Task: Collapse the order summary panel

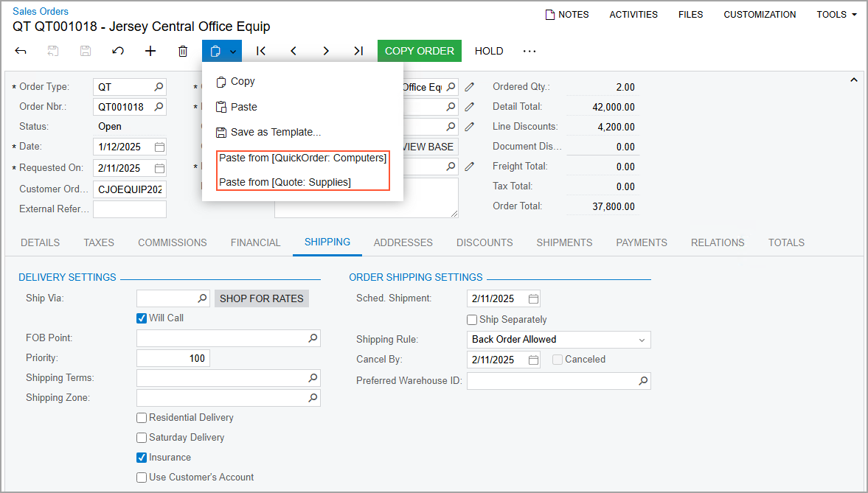Action: (x=854, y=80)
